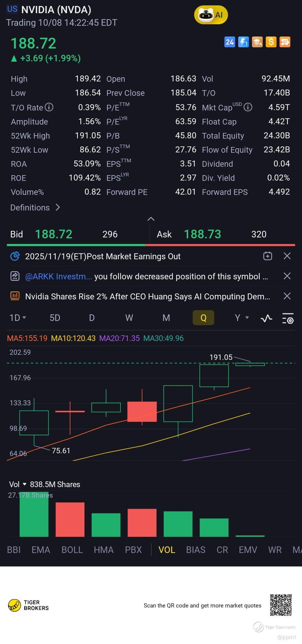This screenshot has width=302, height=644.
Task: Tap the 52Wk High value 191.05
Action: (88, 136)
